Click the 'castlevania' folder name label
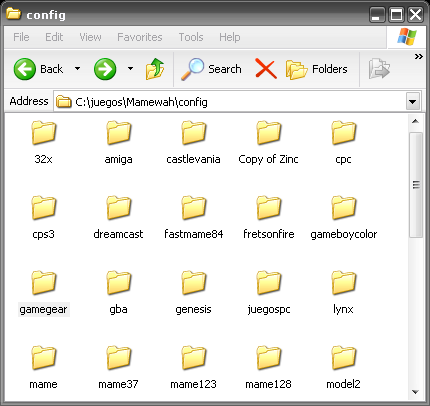Image resolution: width=430 pixels, height=406 pixels. (193, 159)
